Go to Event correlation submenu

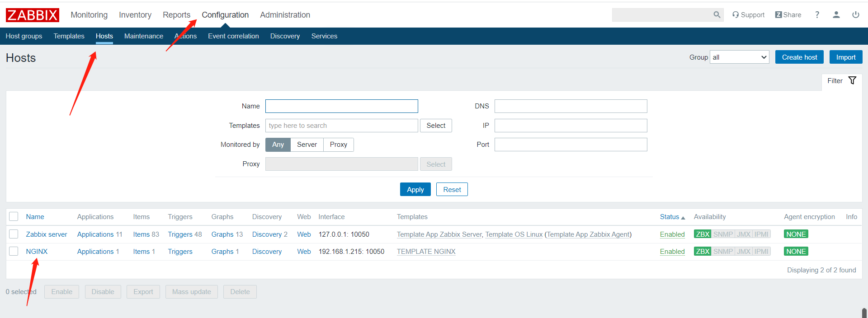pyautogui.click(x=233, y=36)
